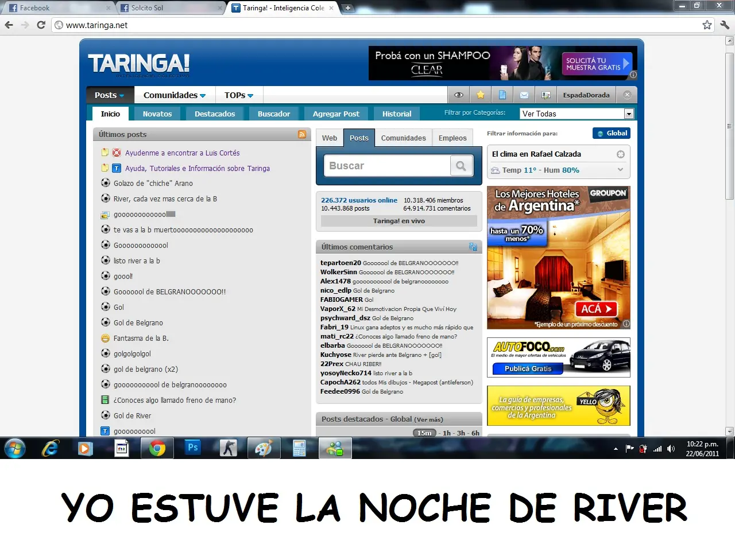Viewport: 735px width, 560px height.
Task: Select the 1h time filter in Posts destacados
Action: (447, 433)
